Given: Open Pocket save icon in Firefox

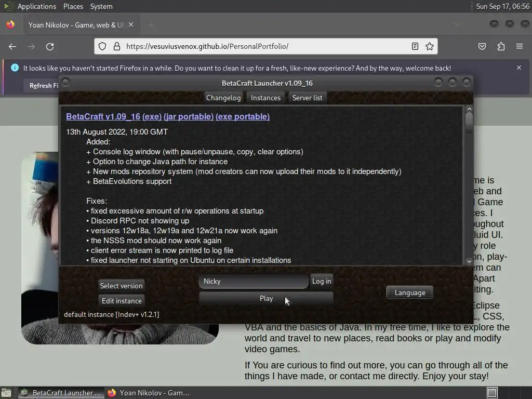Looking at the screenshot, I should [482, 46].
